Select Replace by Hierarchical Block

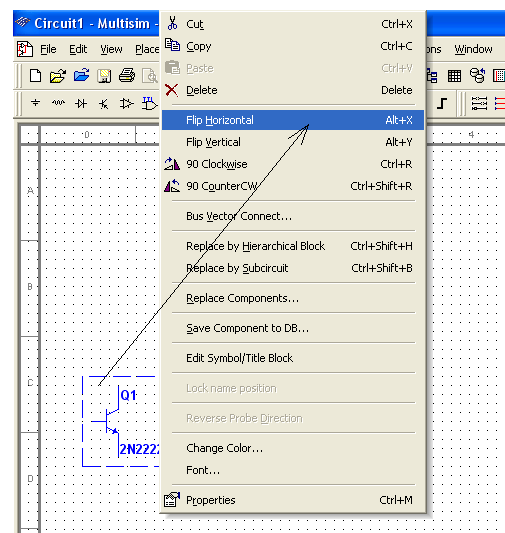[x=293, y=246]
